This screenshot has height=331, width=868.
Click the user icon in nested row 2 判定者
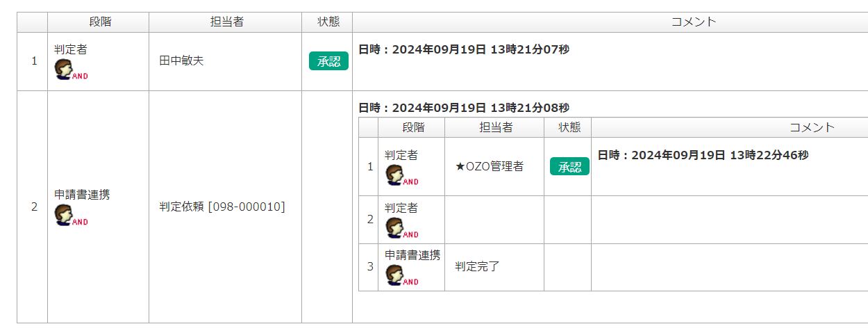(401, 228)
